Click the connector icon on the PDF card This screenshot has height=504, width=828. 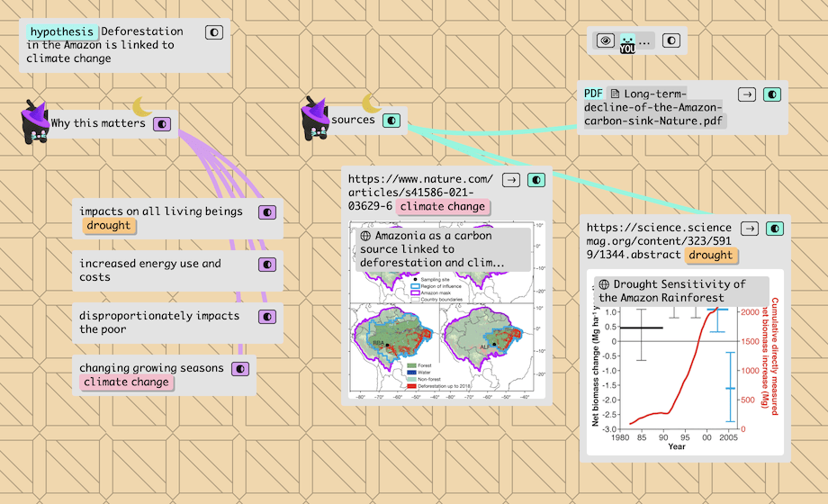coord(772,94)
